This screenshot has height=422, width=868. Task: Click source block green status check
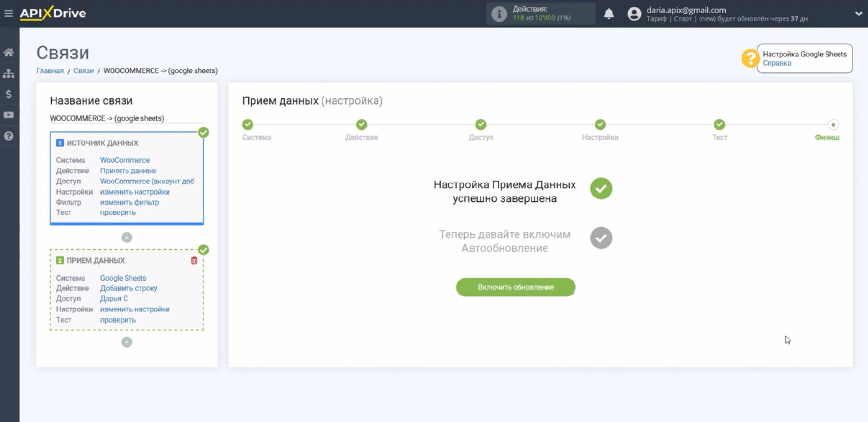[204, 132]
